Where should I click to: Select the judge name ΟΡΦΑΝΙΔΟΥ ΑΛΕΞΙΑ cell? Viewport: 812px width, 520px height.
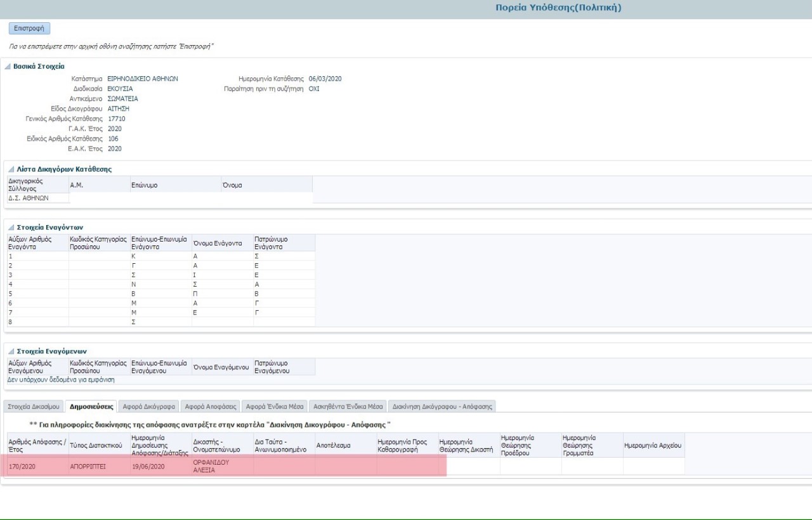pyautogui.click(x=211, y=467)
